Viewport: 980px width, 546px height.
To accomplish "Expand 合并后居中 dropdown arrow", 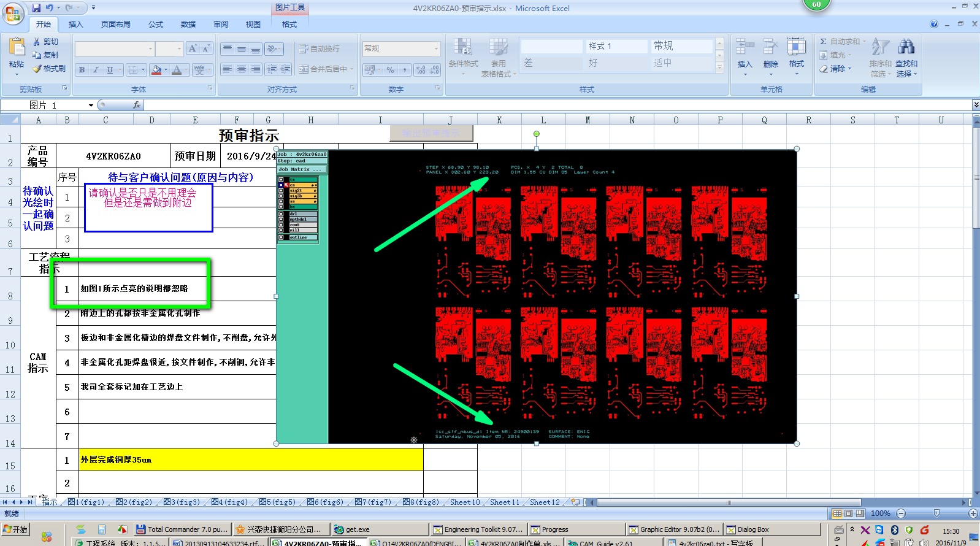I will 352,69.
